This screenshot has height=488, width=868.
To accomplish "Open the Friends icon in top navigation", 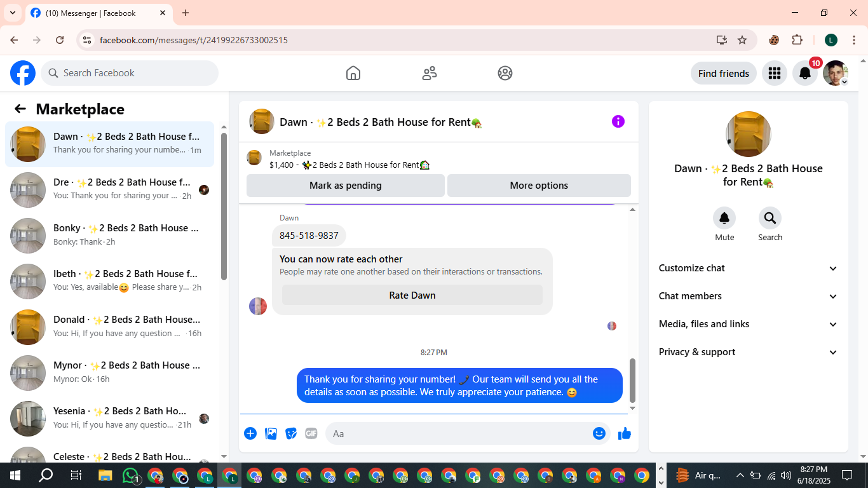I will point(430,73).
